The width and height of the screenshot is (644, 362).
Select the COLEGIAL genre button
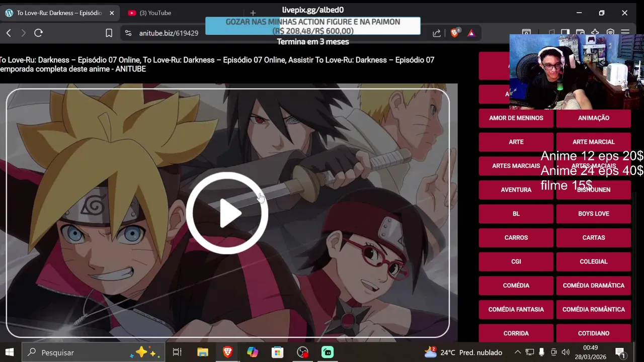pos(594,261)
